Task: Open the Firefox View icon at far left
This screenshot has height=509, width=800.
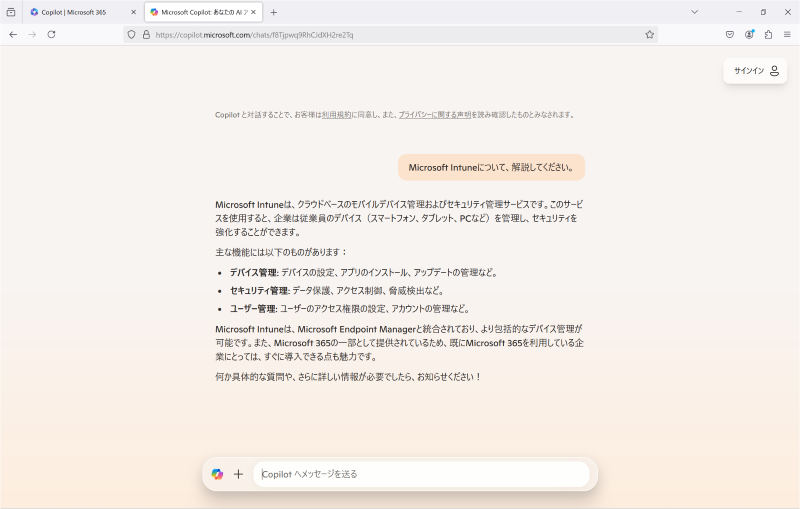Action: click(11, 12)
